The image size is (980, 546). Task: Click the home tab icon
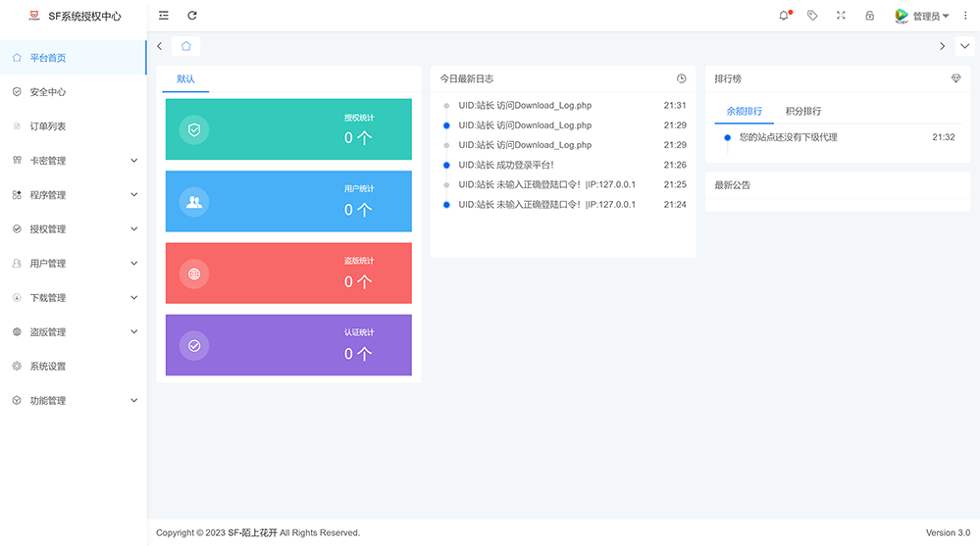click(186, 46)
